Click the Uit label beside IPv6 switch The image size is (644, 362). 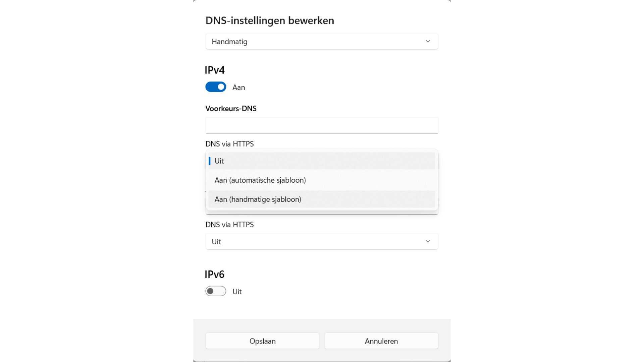pyautogui.click(x=237, y=292)
